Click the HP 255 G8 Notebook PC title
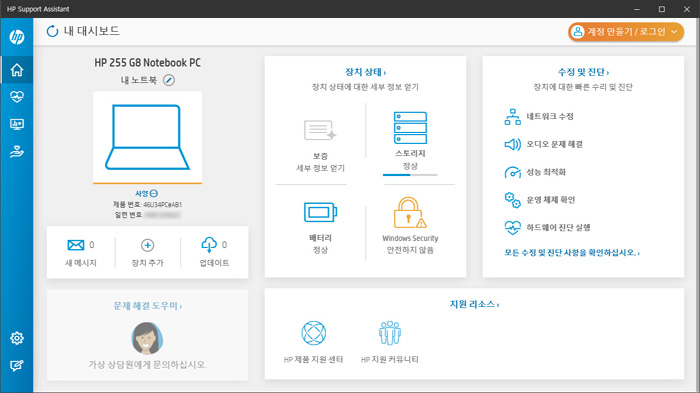 [147, 63]
